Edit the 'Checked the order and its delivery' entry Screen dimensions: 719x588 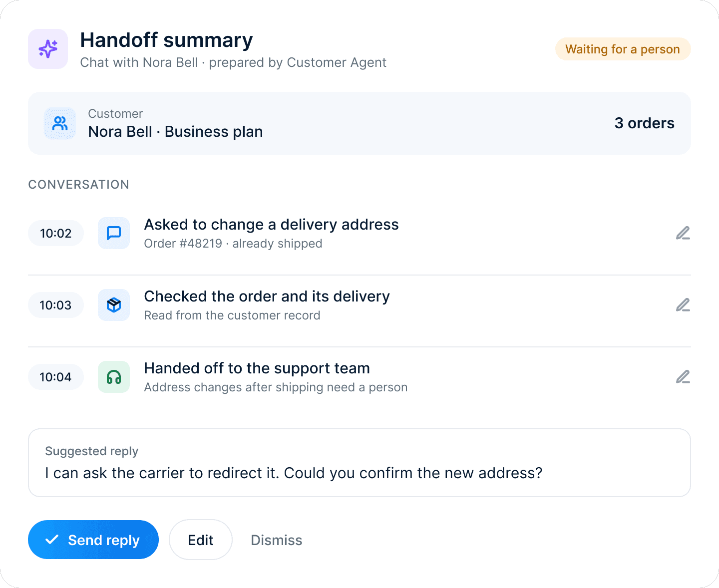coord(683,305)
